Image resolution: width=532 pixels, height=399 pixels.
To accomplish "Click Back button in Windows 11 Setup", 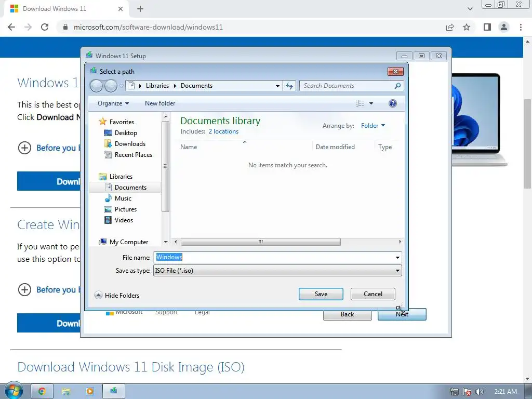I will point(348,315).
